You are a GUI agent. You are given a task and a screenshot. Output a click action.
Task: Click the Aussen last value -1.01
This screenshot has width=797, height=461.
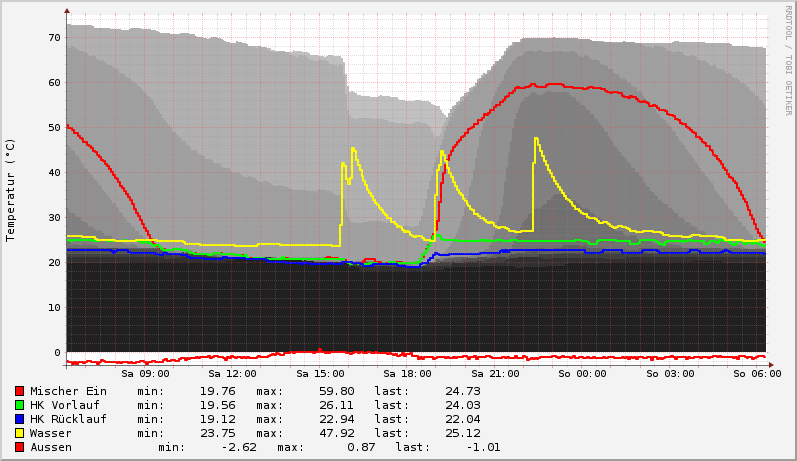[x=480, y=447]
